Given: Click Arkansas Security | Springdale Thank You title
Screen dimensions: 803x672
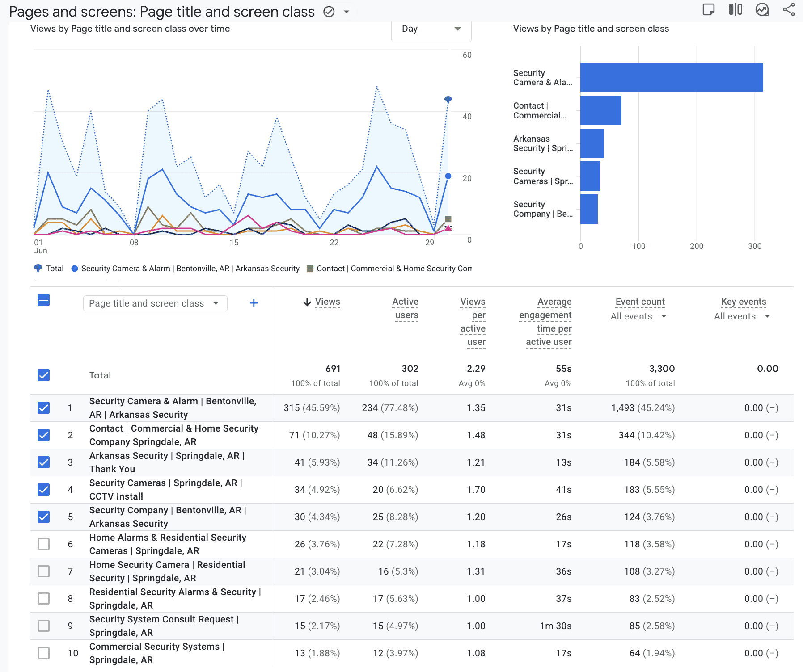Looking at the screenshot, I should coord(167,462).
